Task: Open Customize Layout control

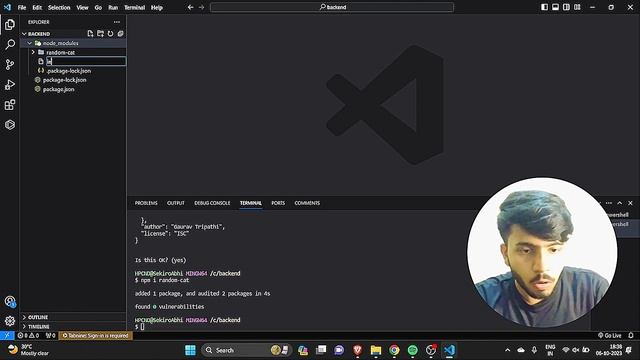Action: pos(577,7)
